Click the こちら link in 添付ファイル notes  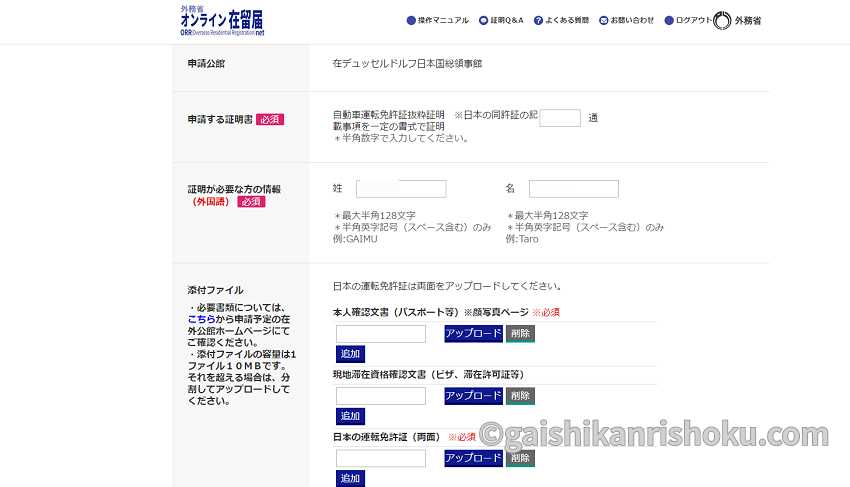(201, 319)
